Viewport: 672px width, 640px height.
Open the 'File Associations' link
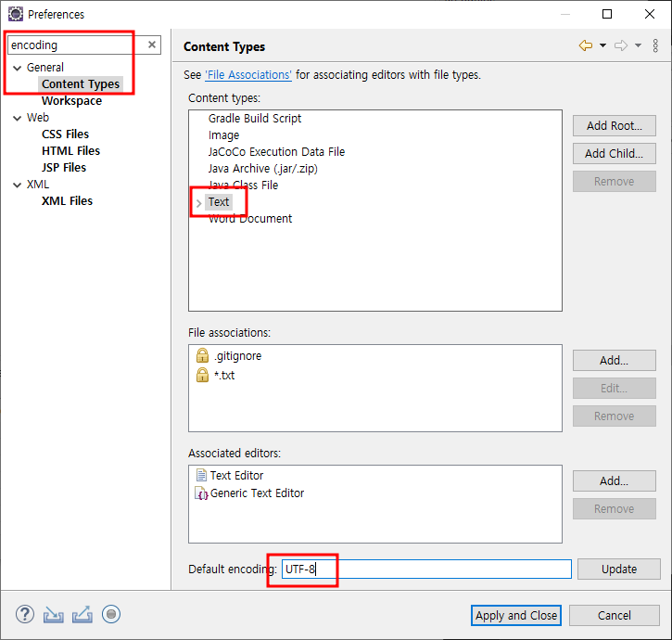click(248, 75)
